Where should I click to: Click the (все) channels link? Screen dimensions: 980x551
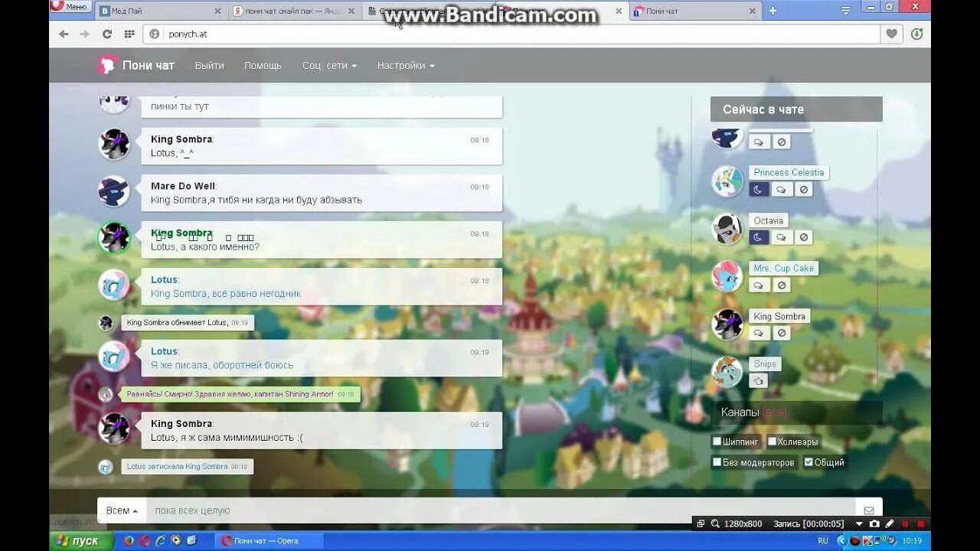pyautogui.click(x=775, y=412)
